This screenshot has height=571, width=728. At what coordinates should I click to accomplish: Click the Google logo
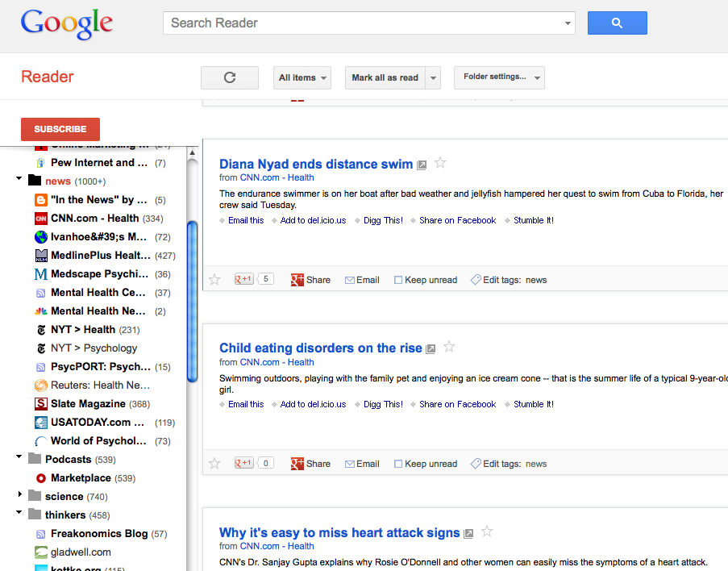66,23
